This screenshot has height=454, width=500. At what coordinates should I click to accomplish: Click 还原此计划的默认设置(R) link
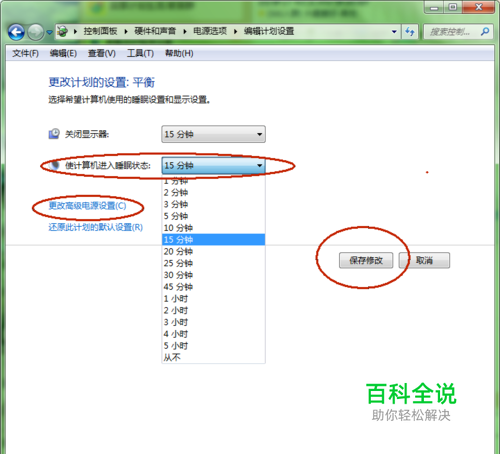pyautogui.click(x=96, y=227)
